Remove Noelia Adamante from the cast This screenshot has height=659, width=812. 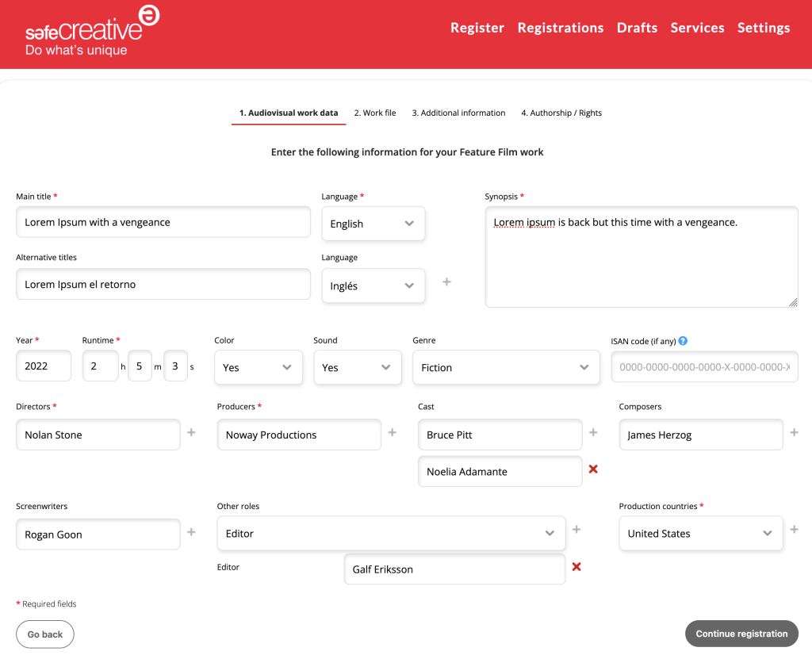click(x=593, y=469)
